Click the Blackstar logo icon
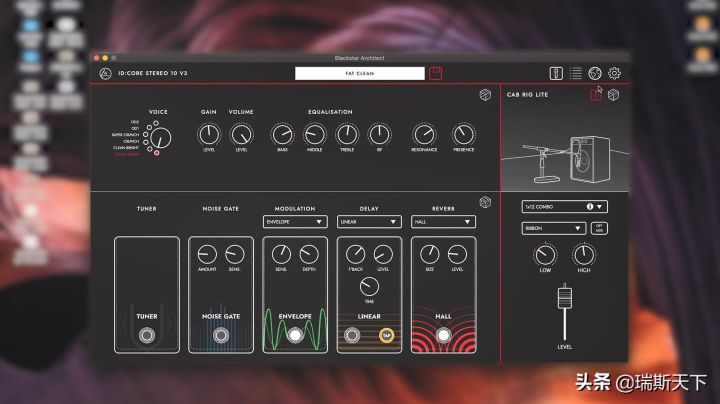 point(106,73)
